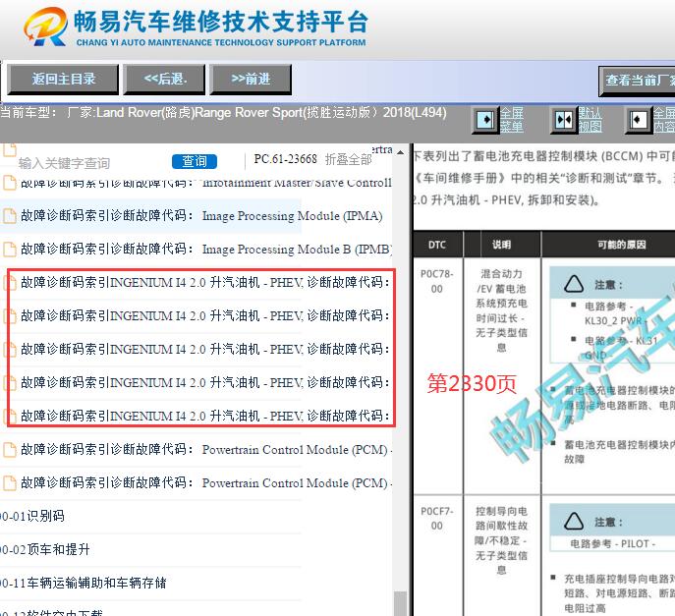Focus the 输入关键字查询 search field
This screenshot has height=616, width=675.
(x=65, y=163)
